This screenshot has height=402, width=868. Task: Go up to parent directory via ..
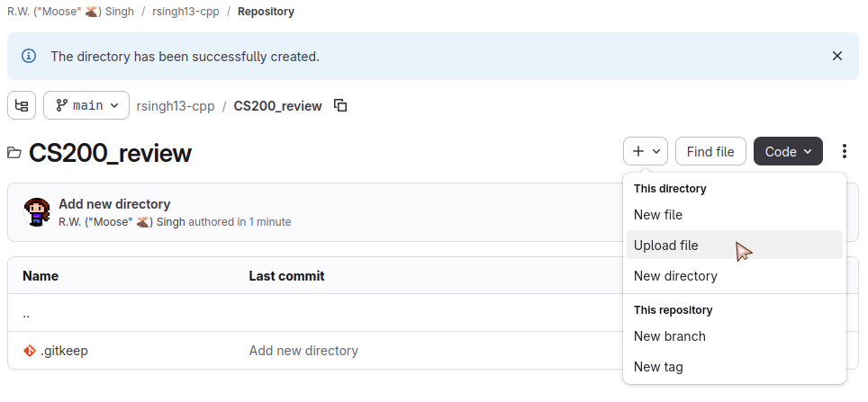(26, 314)
